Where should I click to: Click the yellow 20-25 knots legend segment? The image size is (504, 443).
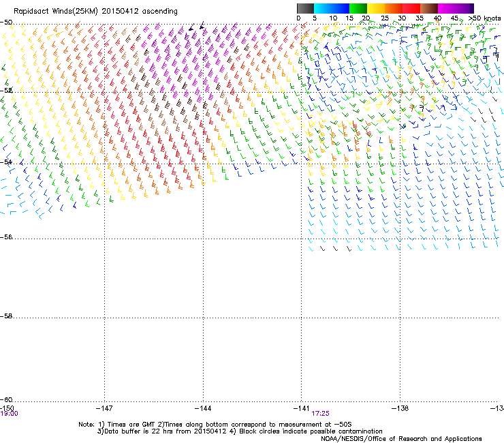(x=376, y=8)
